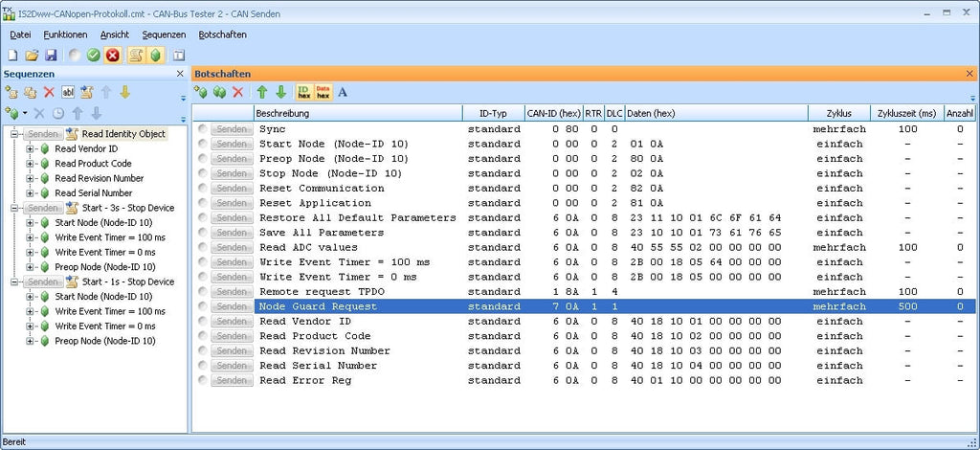
Task: Click Senden button for Sync message
Action: 232,128
